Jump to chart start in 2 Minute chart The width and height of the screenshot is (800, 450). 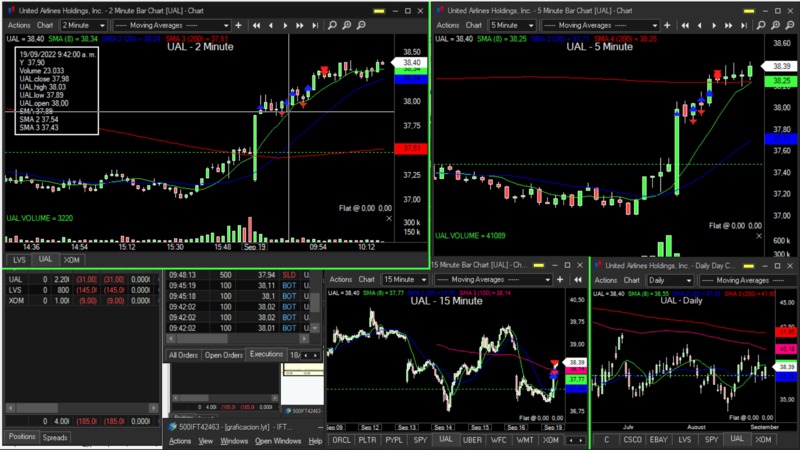point(257,25)
